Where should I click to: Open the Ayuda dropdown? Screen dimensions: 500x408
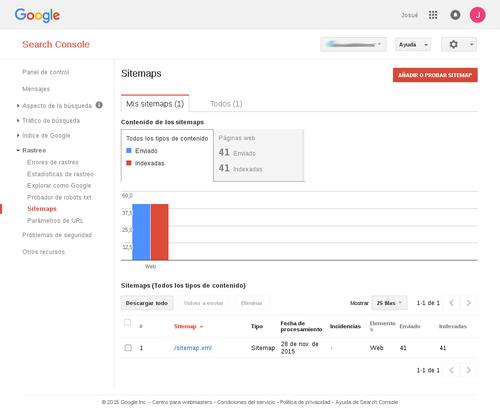pyautogui.click(x=413, y=44)
